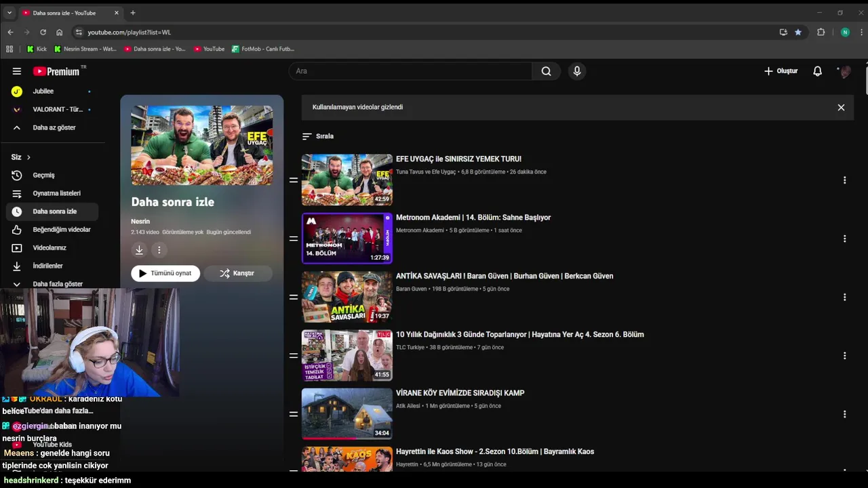Reload the page in Chrome
868x488 pixels.
click(43, 32)
